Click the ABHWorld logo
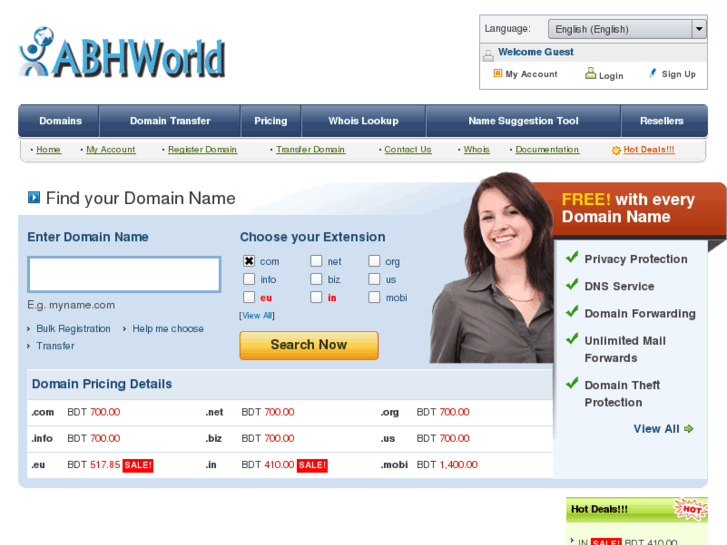 tap(121, 52)
